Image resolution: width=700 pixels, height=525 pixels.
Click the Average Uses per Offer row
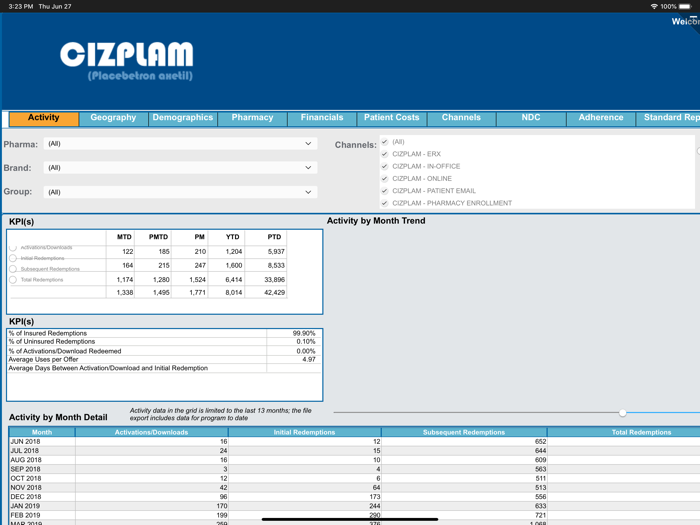[x=164, y=359]
